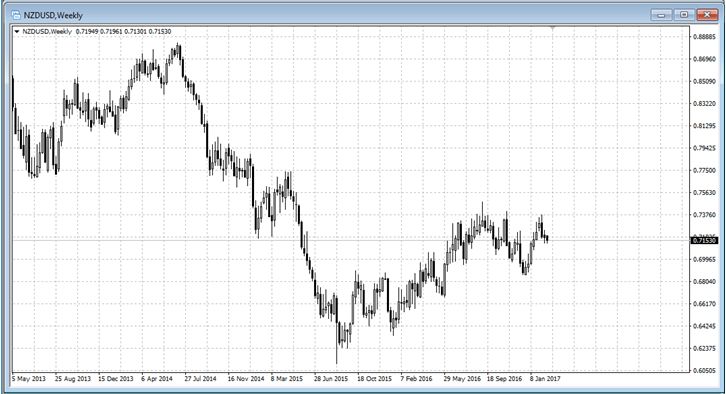This screenshot has height=394, width=726.
Task: Click the highest candle near Jul 2014
Action: [179, 53]
